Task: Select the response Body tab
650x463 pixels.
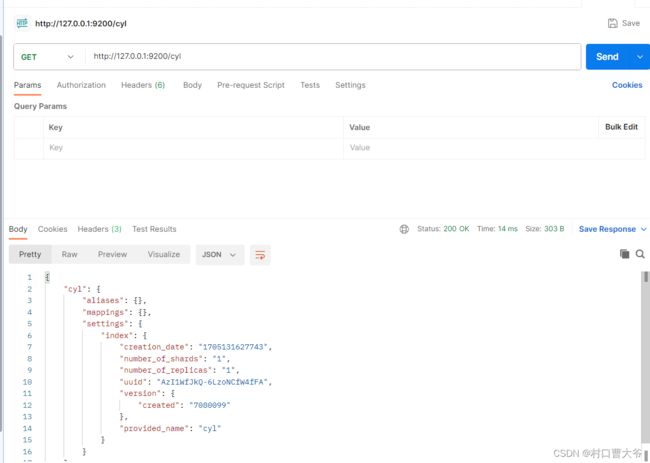Action: coord(18,229)
